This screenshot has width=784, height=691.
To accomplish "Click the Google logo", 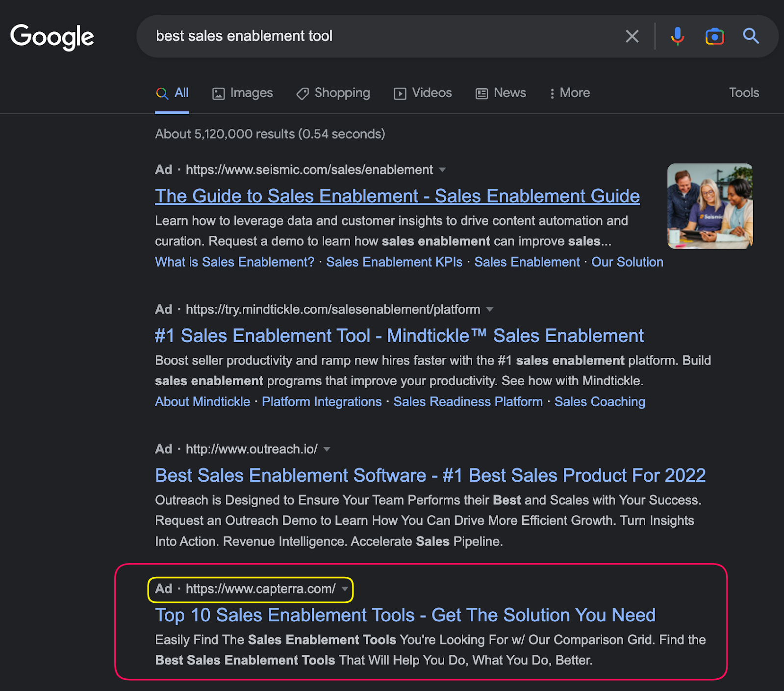I will tap(52, 37).
